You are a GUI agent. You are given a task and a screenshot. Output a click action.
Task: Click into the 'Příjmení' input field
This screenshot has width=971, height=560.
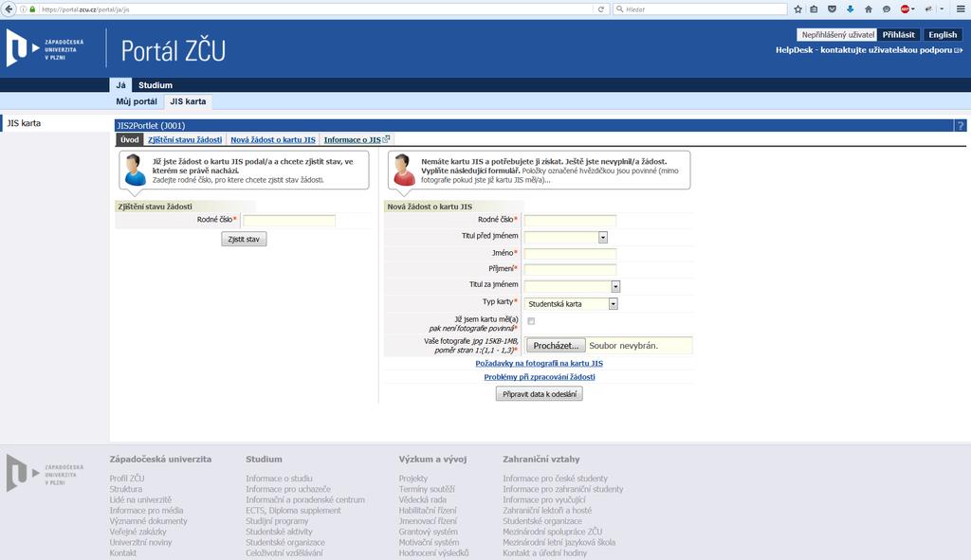570,269
